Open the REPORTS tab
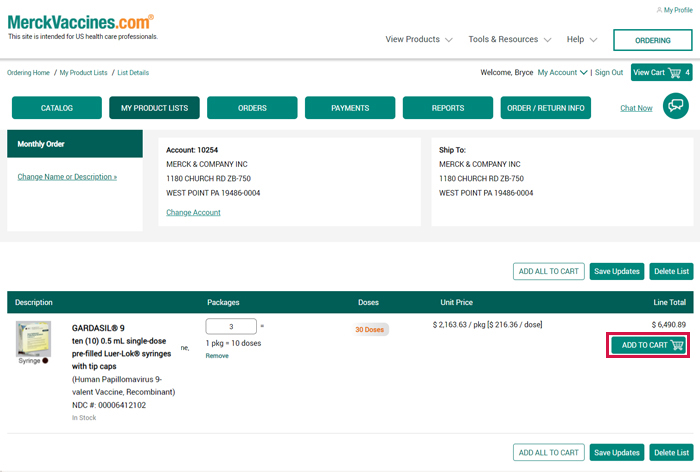This screenshot has height=472, width=700. click(448, 108)
